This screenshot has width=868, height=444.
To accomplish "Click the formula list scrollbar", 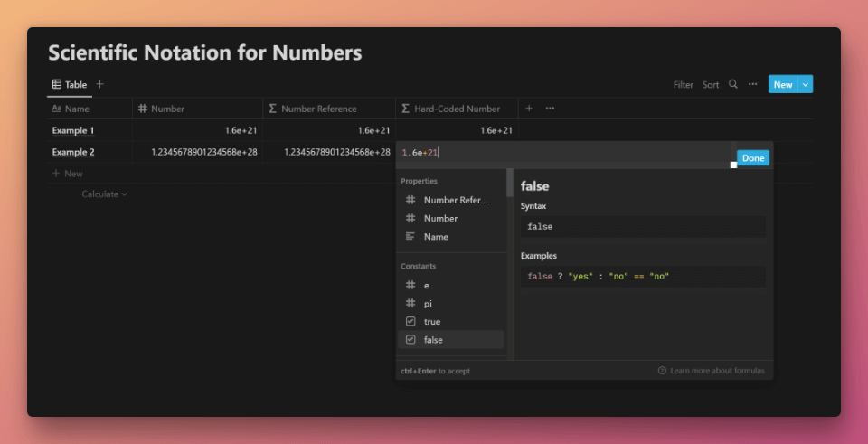I will coord(509,184).
